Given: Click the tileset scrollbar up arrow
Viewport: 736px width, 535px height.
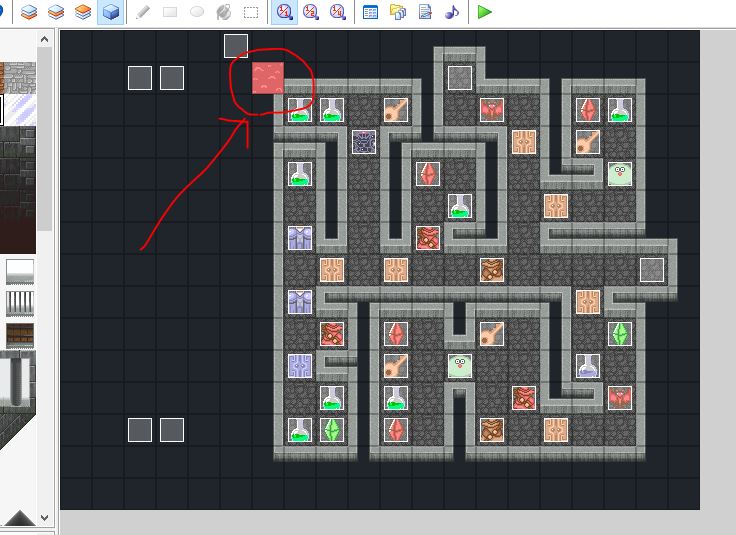Looking at the screenshot, I should 45,39.
